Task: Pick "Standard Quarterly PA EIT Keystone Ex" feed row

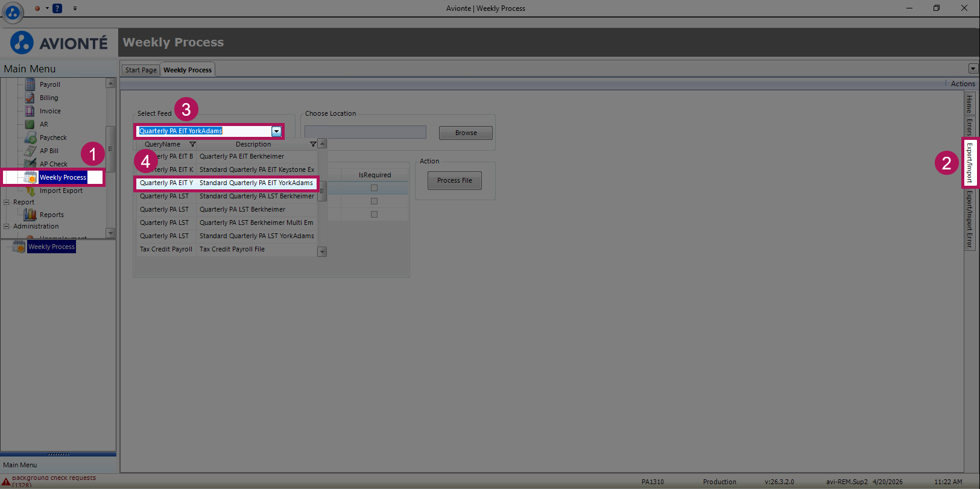Action: pos(227,169)
